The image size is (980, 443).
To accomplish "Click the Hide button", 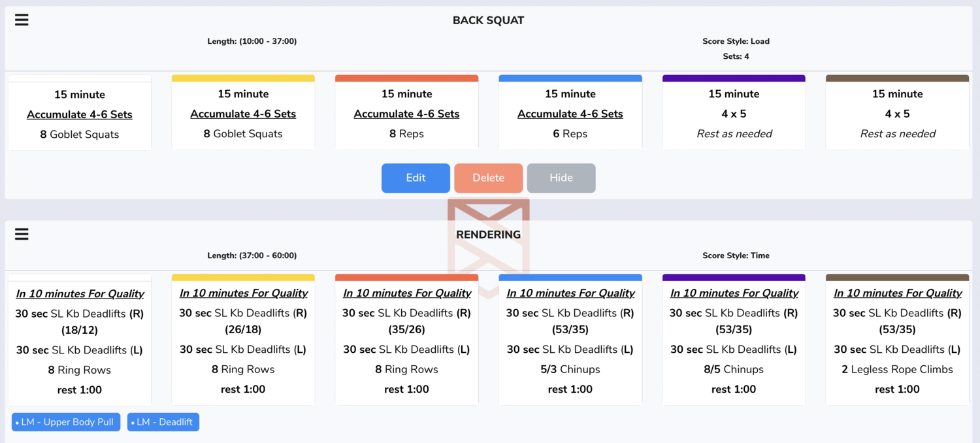I will pyautogui.click(x=561, y=178).
